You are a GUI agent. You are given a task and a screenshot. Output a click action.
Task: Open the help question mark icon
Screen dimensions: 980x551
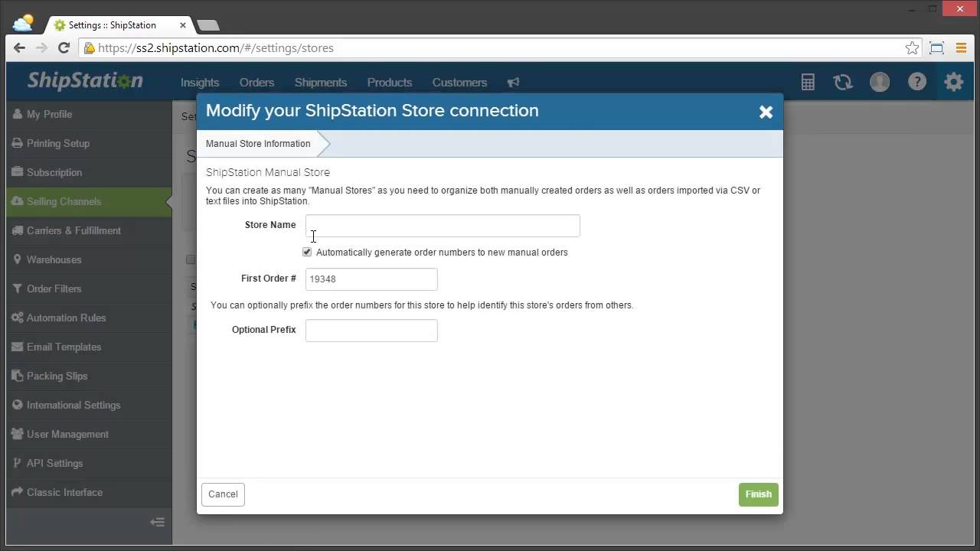click(x=916, y=82)
